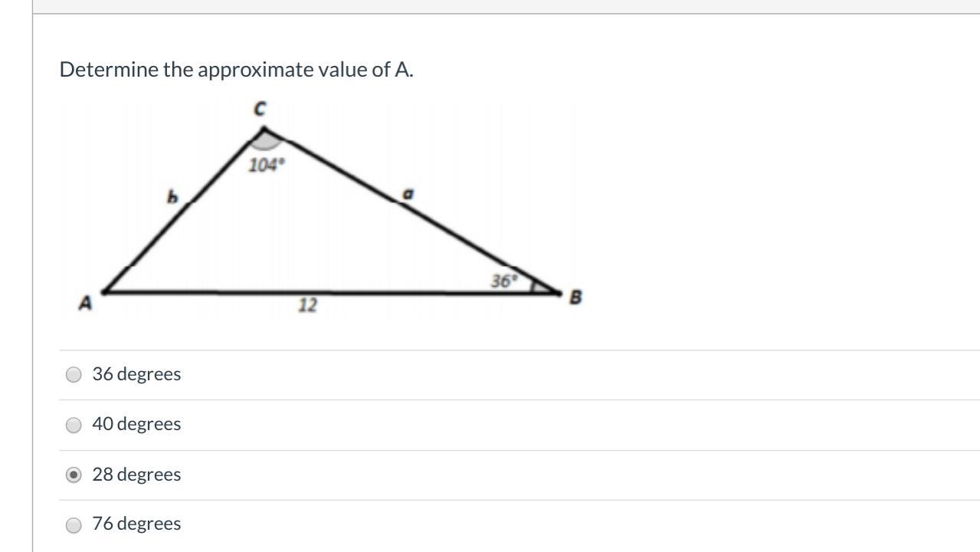The width and height of the screenshot is (980, 552).
Task: Click the '40 degrees' answer label text
Action: [136, 424]
